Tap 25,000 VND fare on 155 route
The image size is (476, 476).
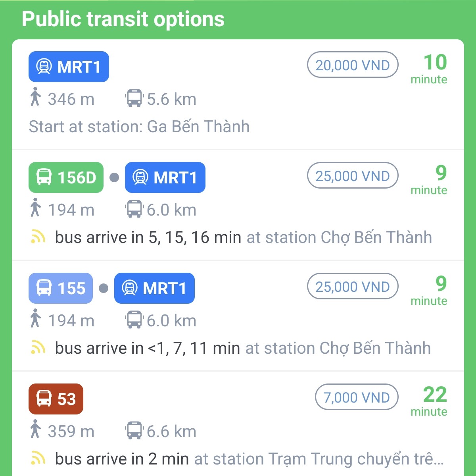coord(353,287)
